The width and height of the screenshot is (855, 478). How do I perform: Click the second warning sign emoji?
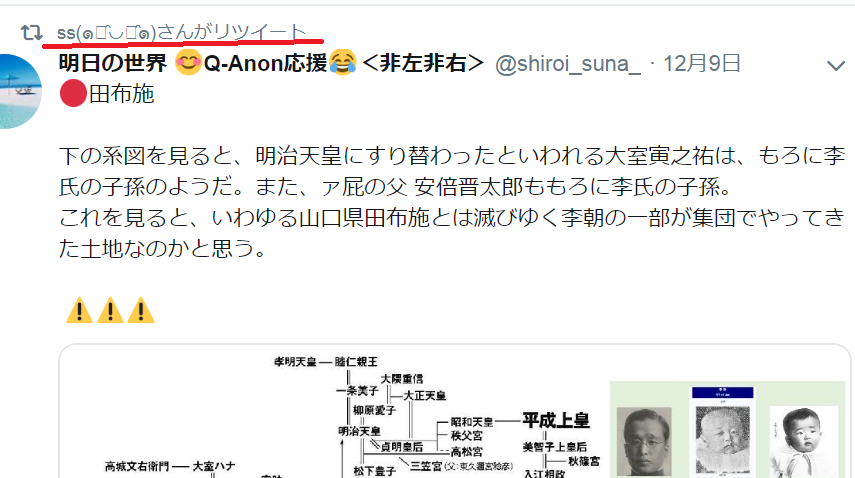click(110, 310)
